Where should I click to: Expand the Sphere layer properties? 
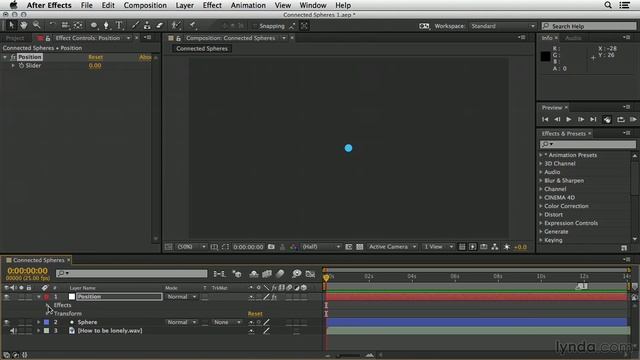39,322
